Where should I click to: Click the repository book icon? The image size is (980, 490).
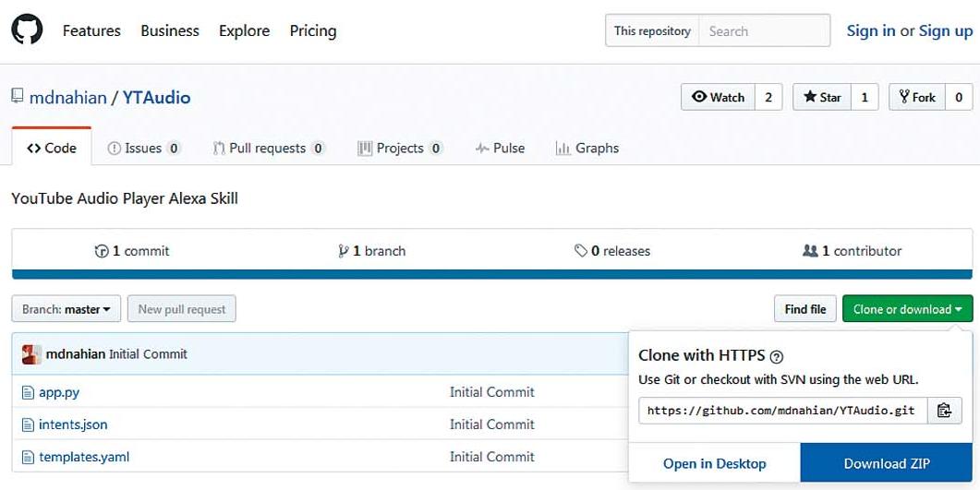tap(18, 97)
